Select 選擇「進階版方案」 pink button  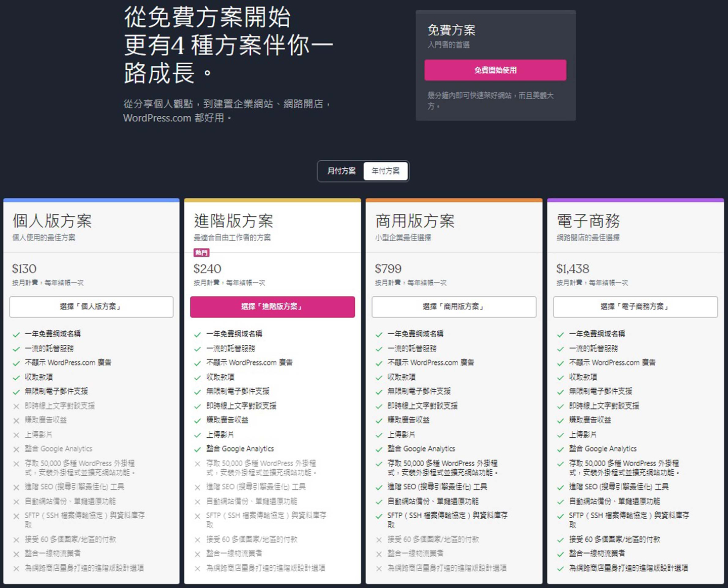pos(272,307)
